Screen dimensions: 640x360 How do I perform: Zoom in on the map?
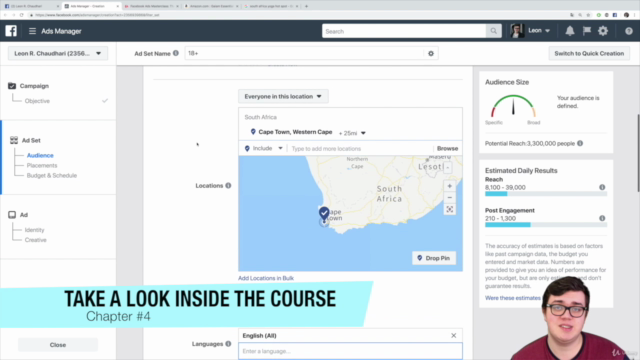pos(449,186)
